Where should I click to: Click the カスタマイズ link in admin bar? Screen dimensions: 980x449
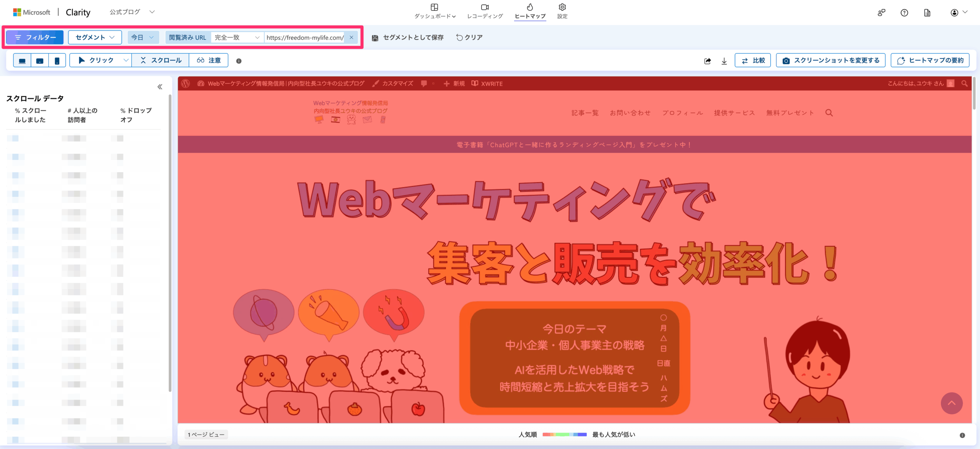(x=393, y=83)
